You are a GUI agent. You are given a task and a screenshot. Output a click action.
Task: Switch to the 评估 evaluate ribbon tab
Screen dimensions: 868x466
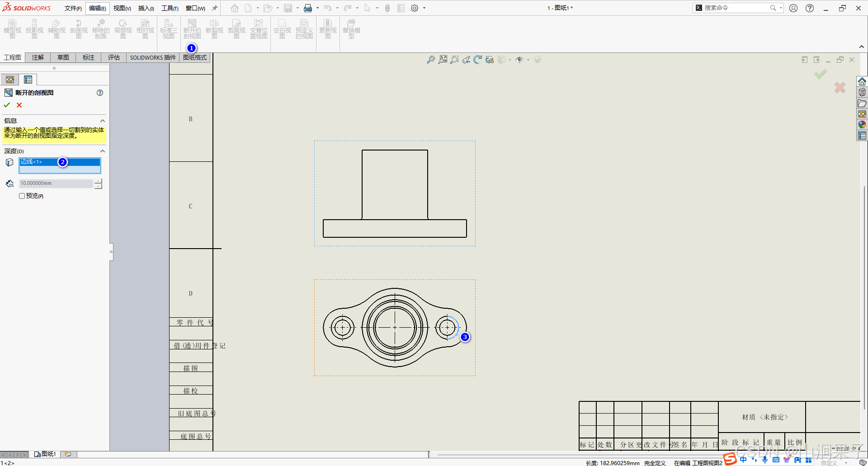114,57
